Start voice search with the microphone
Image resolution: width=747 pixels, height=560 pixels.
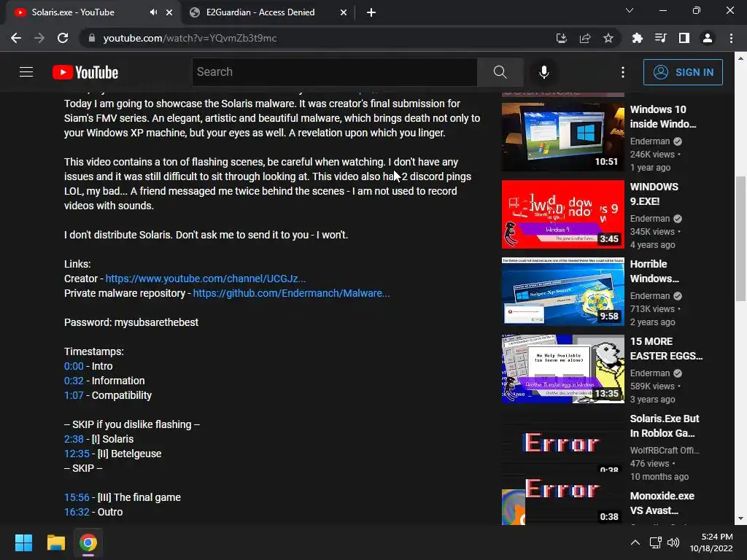(544, 72)
